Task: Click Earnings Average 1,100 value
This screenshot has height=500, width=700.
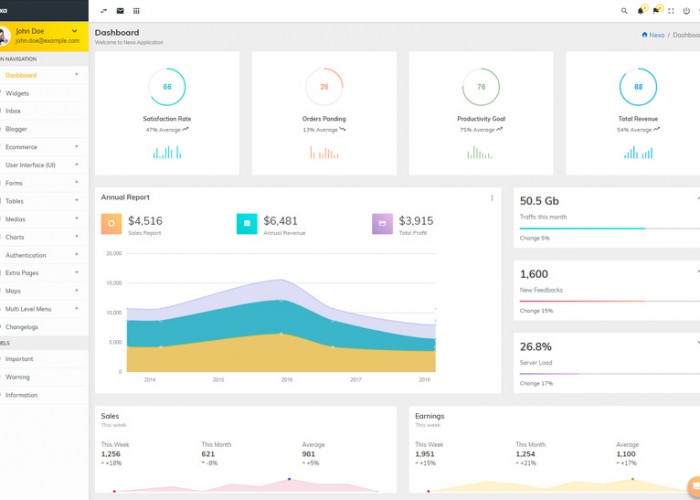Action: point(626,454)
